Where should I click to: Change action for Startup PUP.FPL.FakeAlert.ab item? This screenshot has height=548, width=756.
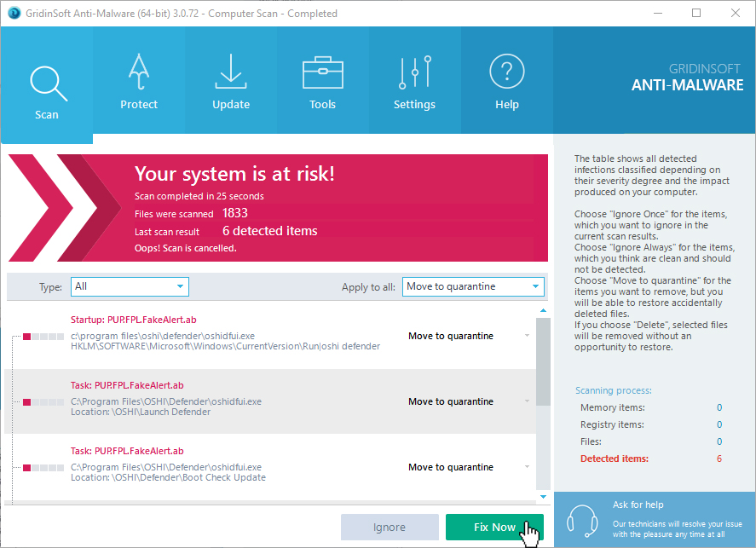pyautogui.click(x=469, y=336)
